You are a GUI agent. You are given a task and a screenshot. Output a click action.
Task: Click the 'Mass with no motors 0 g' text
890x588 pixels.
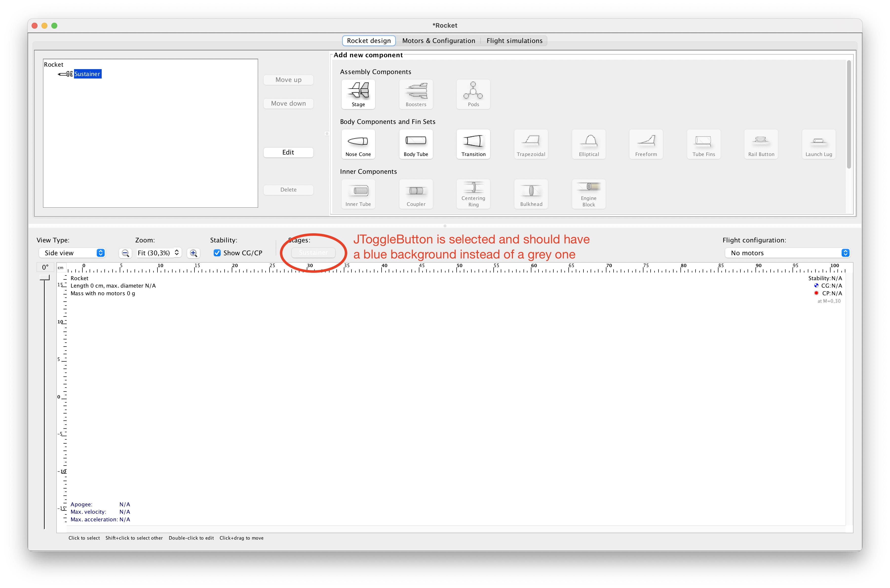[x=103, y=293]
